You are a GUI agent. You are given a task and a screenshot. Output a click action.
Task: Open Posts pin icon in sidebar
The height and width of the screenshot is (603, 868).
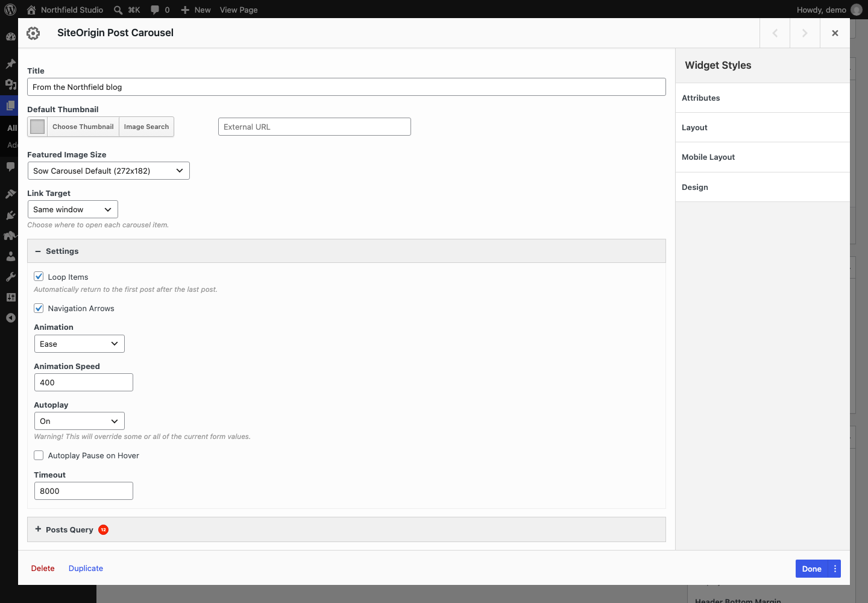10,63
